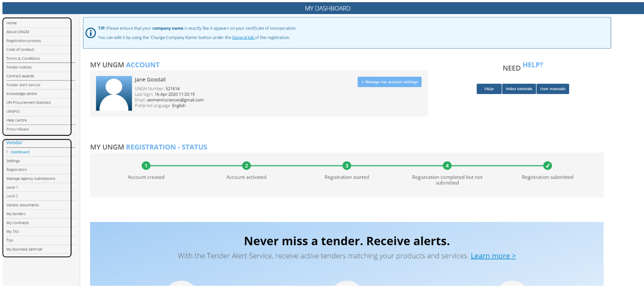This screenshot has width=644, height=294.
Task: Open Contract awards
Action: (x=20, y=76)
